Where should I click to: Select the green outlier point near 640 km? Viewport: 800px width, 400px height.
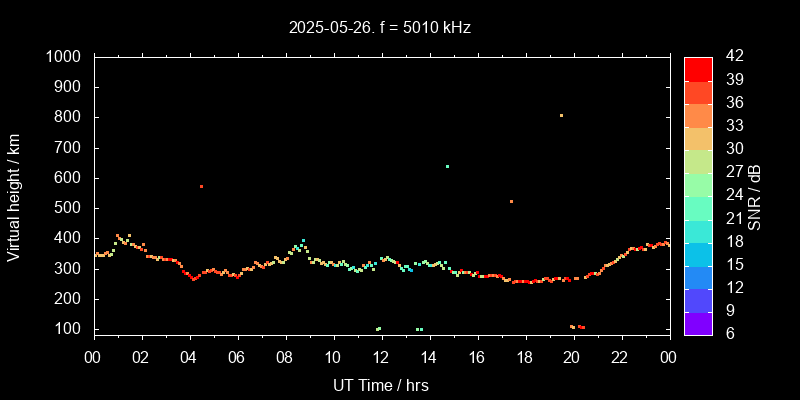click(x=447, y=166)
